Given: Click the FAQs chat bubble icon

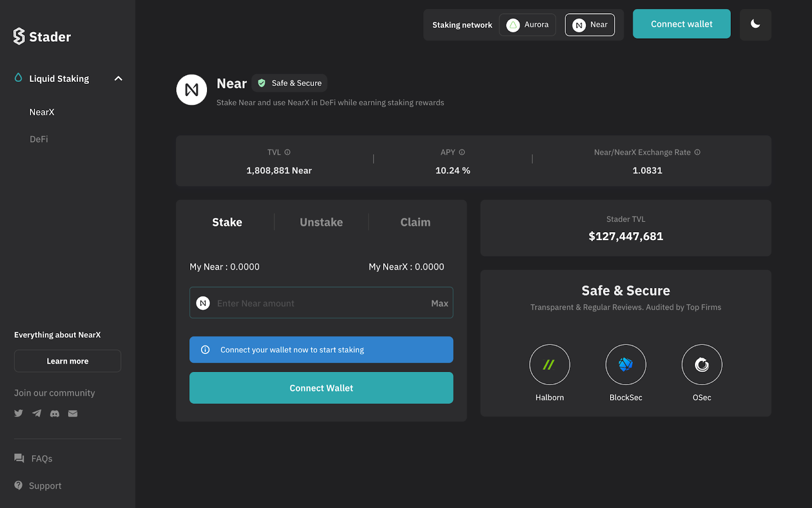Looking at the screenshot, I should pyautogui.click(x=19, y=458).
